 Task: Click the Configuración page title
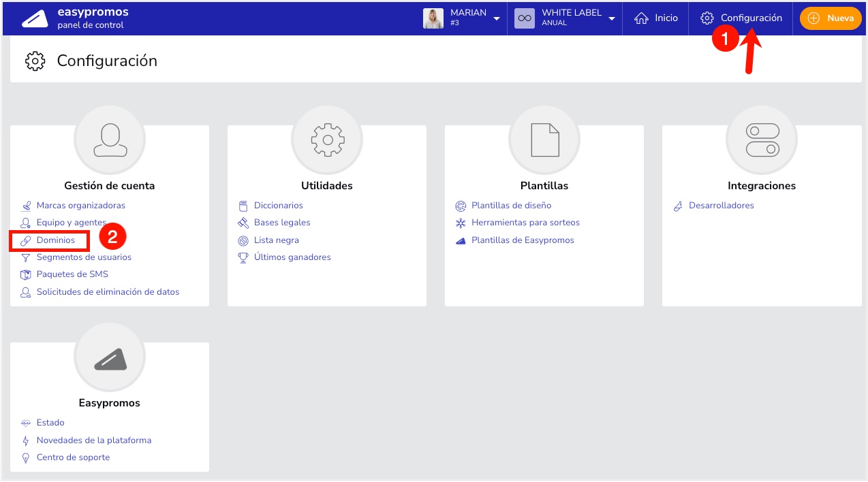pos(107,61)
